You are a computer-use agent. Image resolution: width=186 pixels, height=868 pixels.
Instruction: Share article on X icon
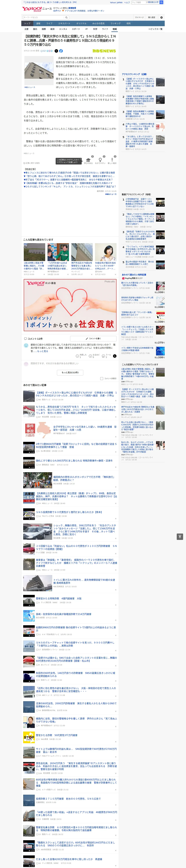click(56, 51)
